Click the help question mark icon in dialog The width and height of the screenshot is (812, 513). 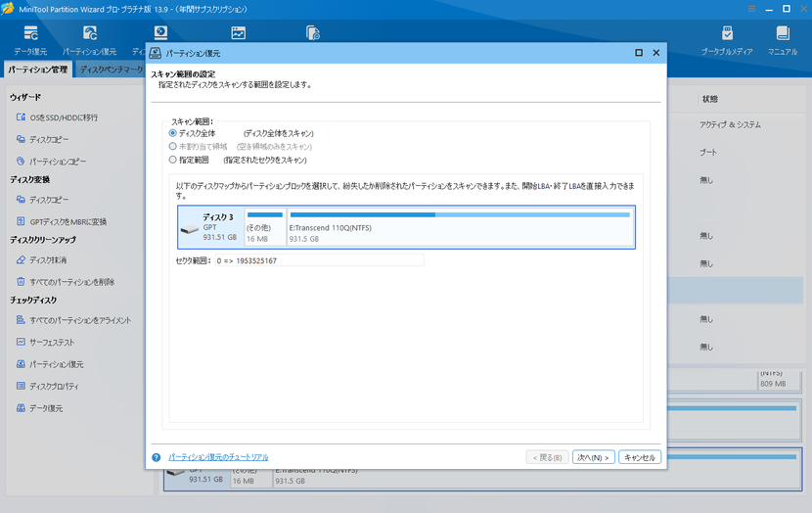(156, 457)
